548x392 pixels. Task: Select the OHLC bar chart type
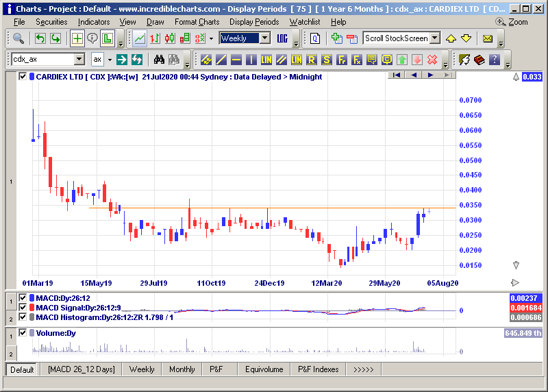pyautogui.click(x=155, y=38)
